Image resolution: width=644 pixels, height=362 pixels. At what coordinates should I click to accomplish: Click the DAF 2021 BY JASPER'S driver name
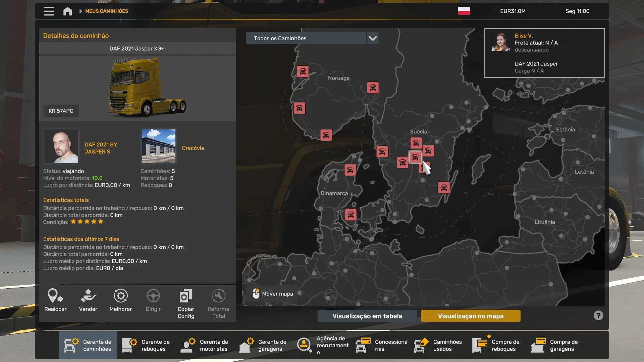point(101,148)
